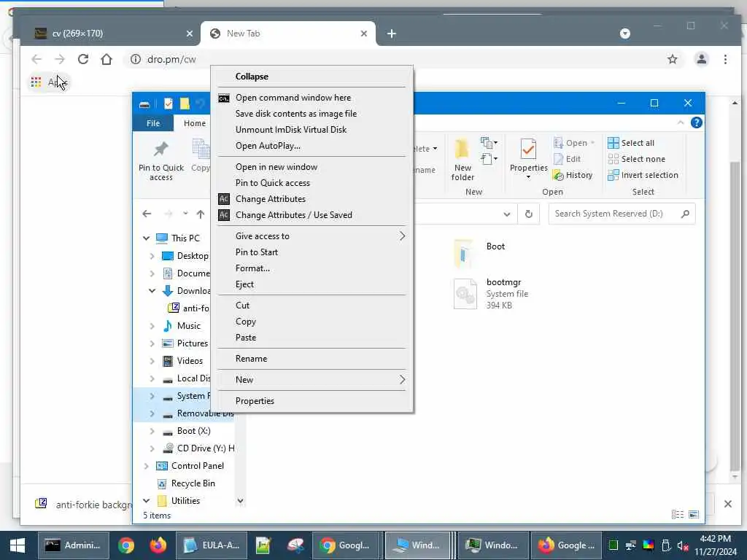Open the File ribbon tab
The height and width of the screenshot is (560, 747).
pos(153,122)
